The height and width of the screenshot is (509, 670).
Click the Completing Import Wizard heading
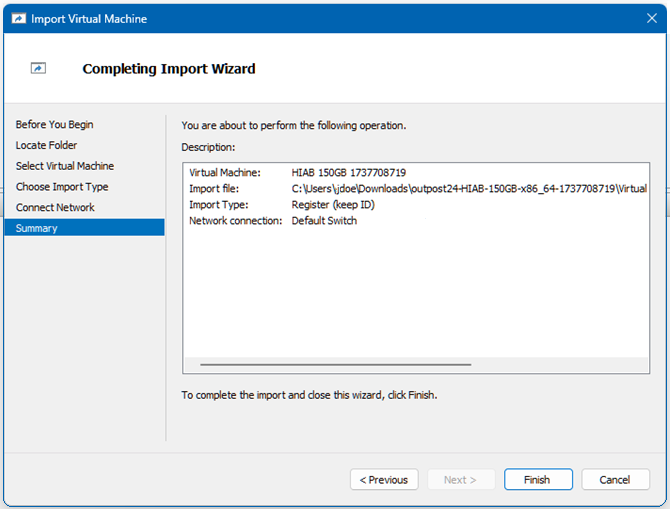coord(169,69)
